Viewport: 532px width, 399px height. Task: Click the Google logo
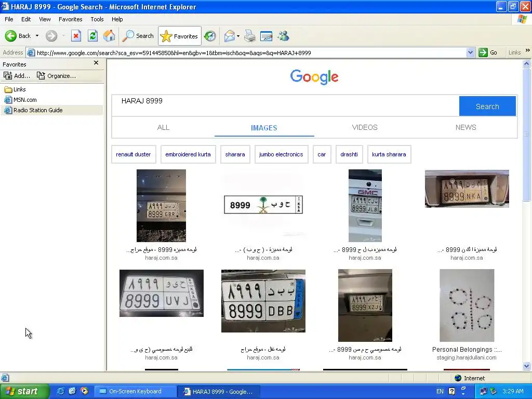314,77
